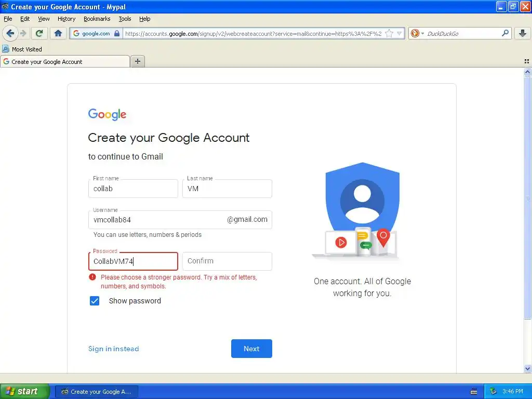Open the URL history dropdown arrow
532x399 pixels.
400,33
